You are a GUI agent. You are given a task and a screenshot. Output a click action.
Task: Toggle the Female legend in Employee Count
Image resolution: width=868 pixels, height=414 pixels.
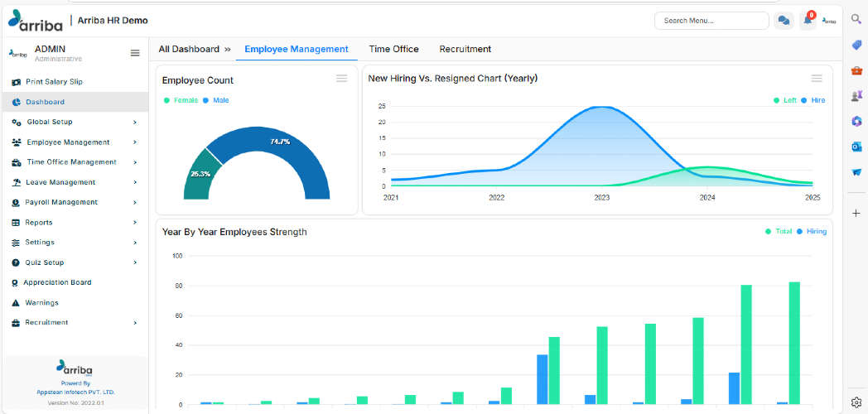coord(181,101)
